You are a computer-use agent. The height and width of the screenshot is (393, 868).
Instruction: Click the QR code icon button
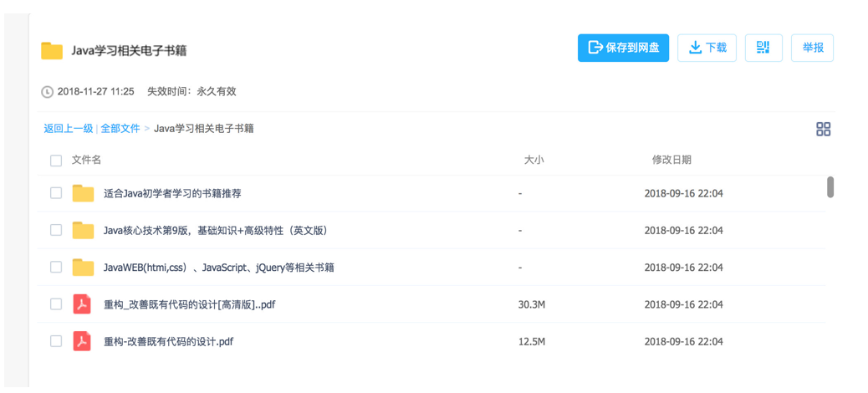tap(763, 48)
